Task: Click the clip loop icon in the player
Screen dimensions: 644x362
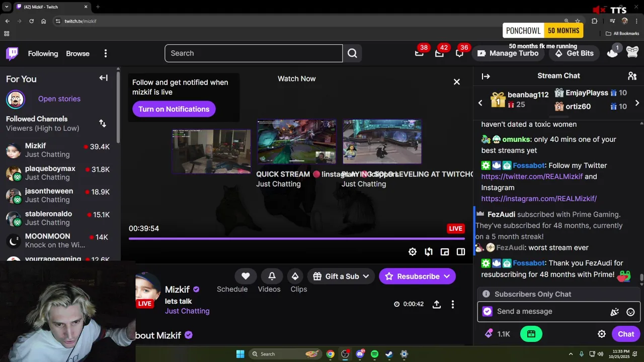Action: [x=429, y=252]
